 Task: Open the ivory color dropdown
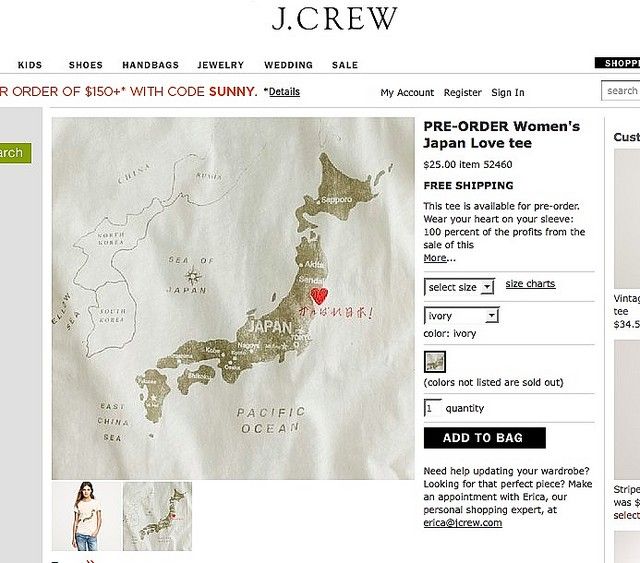[x=461, y=316]
